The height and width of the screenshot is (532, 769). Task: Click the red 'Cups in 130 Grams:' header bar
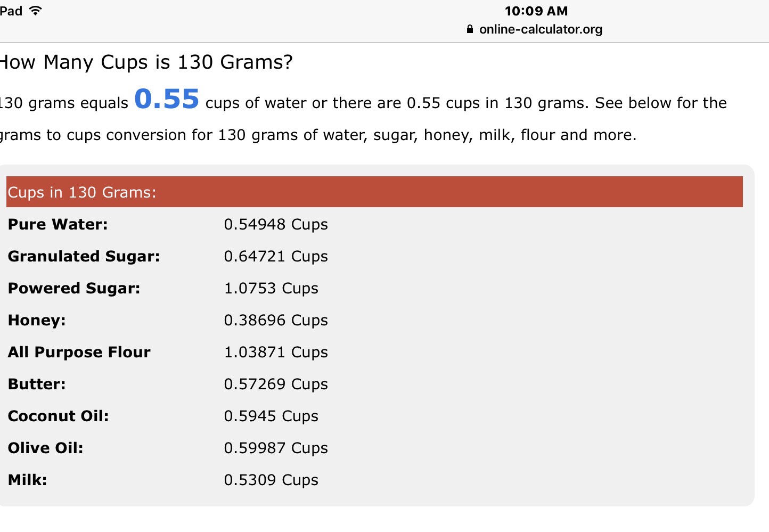[x=374, y=192]
